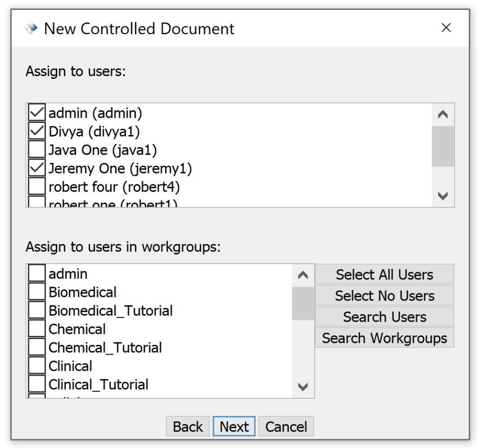The width and height of the screenshot is (480, 448).
Task: Click the workgroups list scroll-down arrow
Action: [x=303, y=387]
